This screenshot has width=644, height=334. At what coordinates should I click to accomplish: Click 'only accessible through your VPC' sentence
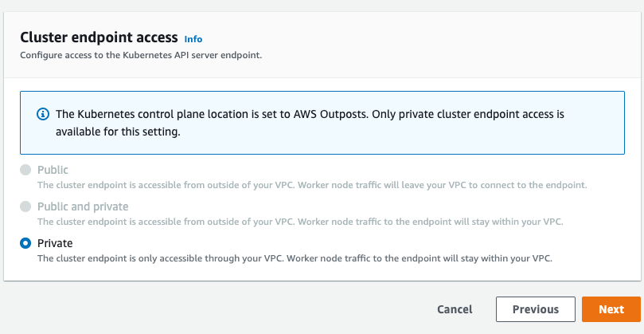pyautogui.click(x=219, y=259)
